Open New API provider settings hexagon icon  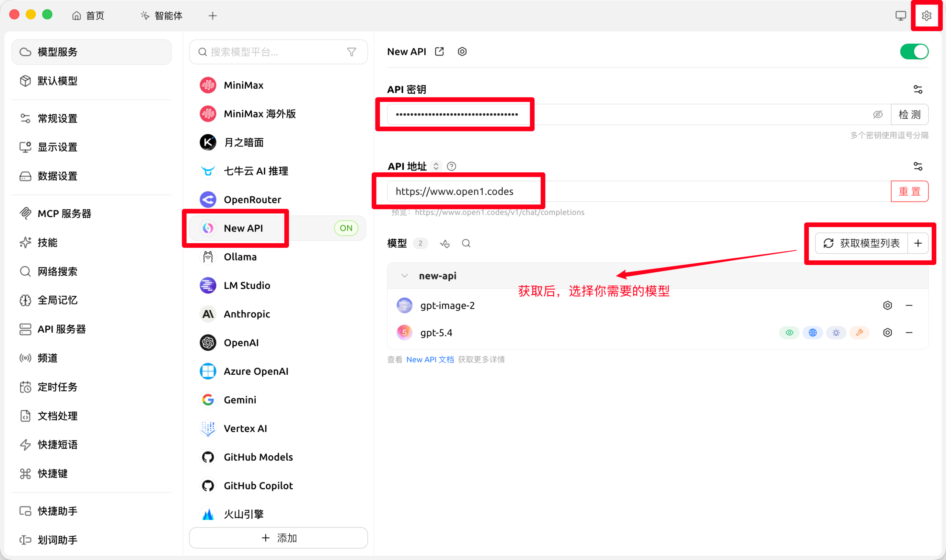pos(462,52)
